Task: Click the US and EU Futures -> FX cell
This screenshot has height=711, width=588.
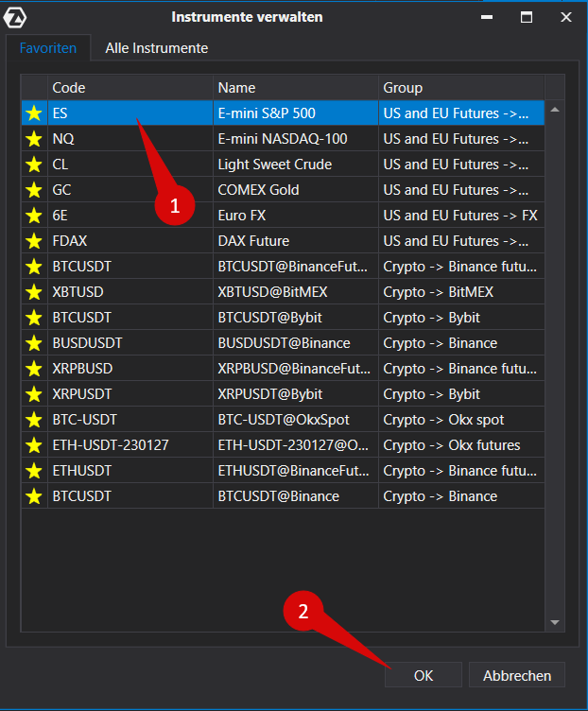Action: (461, 216)
